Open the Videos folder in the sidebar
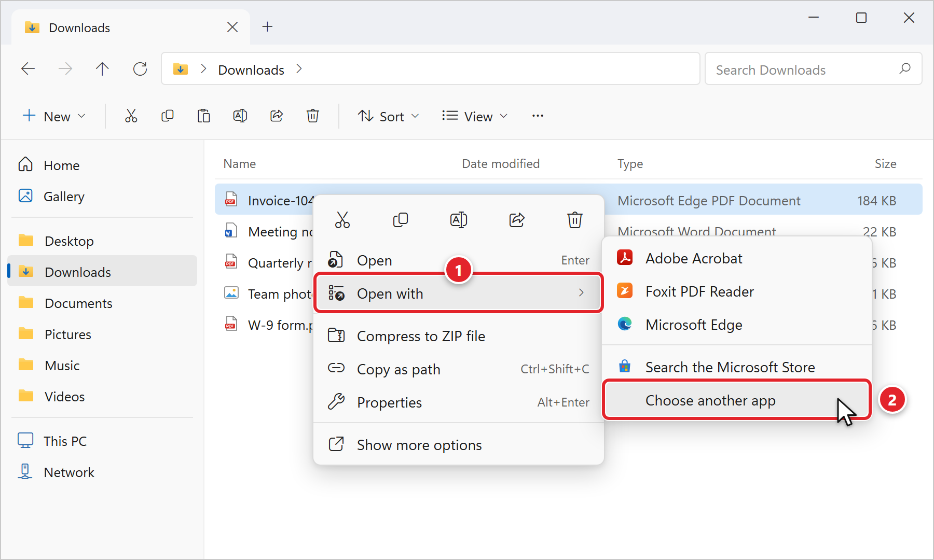 tap(102, 396)
